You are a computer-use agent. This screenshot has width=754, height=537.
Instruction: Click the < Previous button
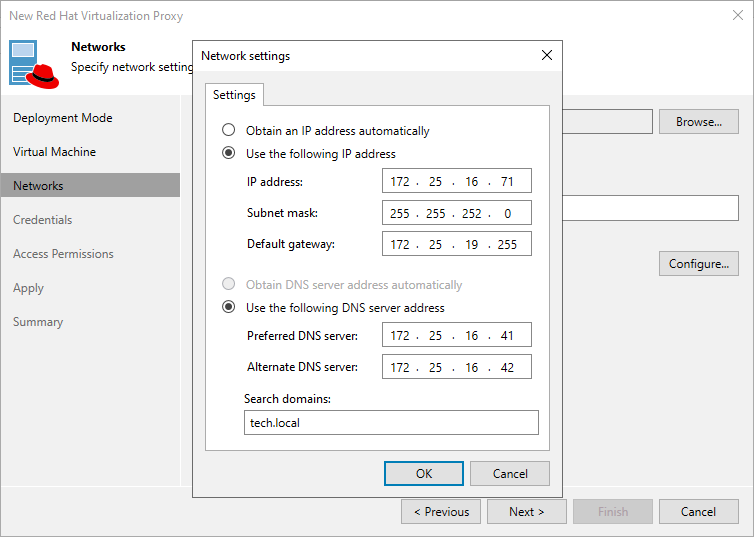[441, 512]
